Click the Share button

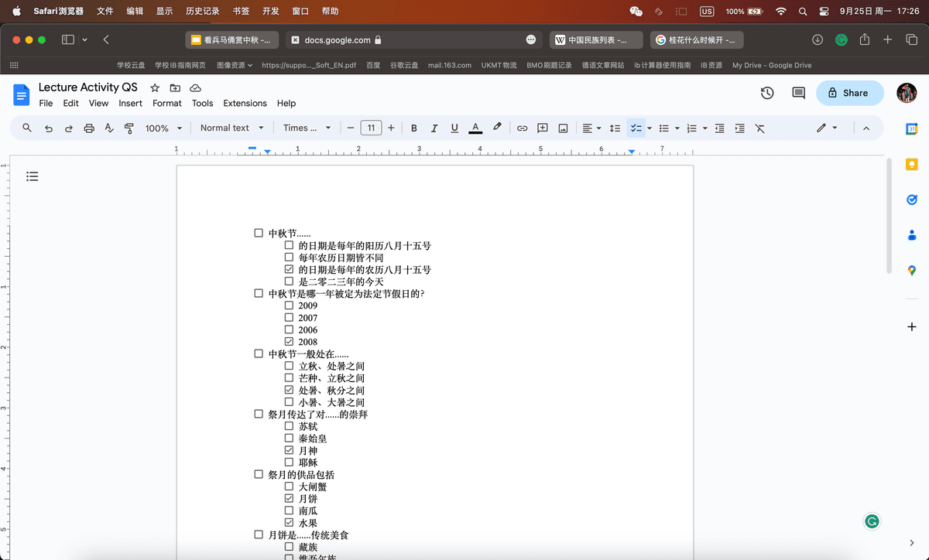(849, 93)
